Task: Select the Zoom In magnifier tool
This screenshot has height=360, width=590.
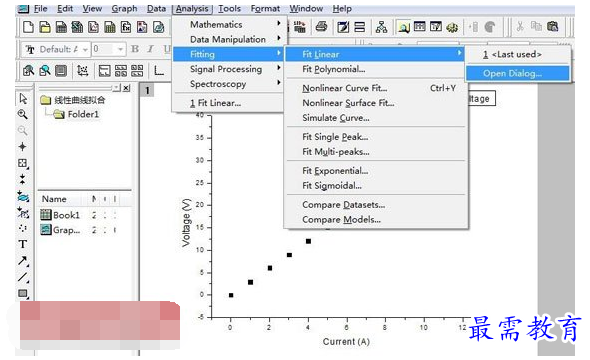Action: point(23,114)
